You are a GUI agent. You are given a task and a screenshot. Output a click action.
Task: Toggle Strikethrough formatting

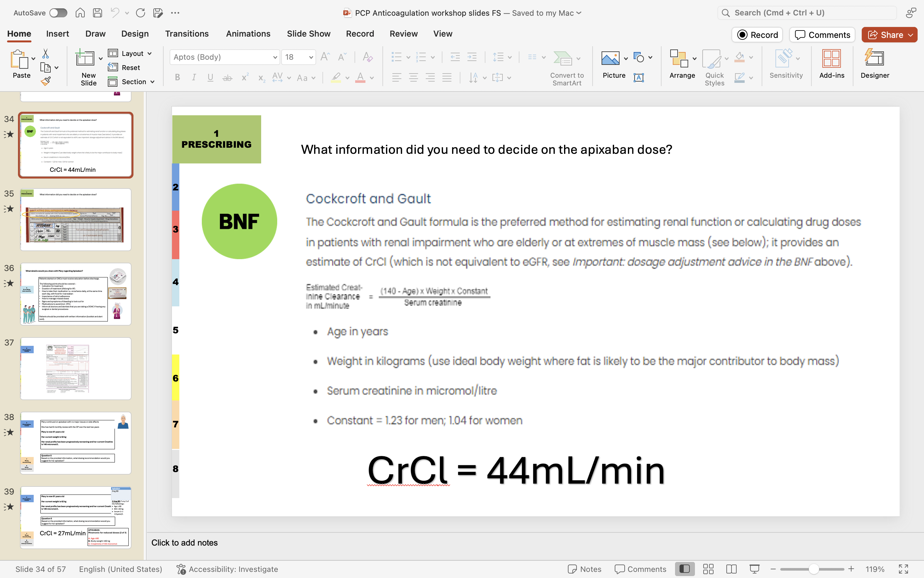pyautogui.click(x=227, y=78)
